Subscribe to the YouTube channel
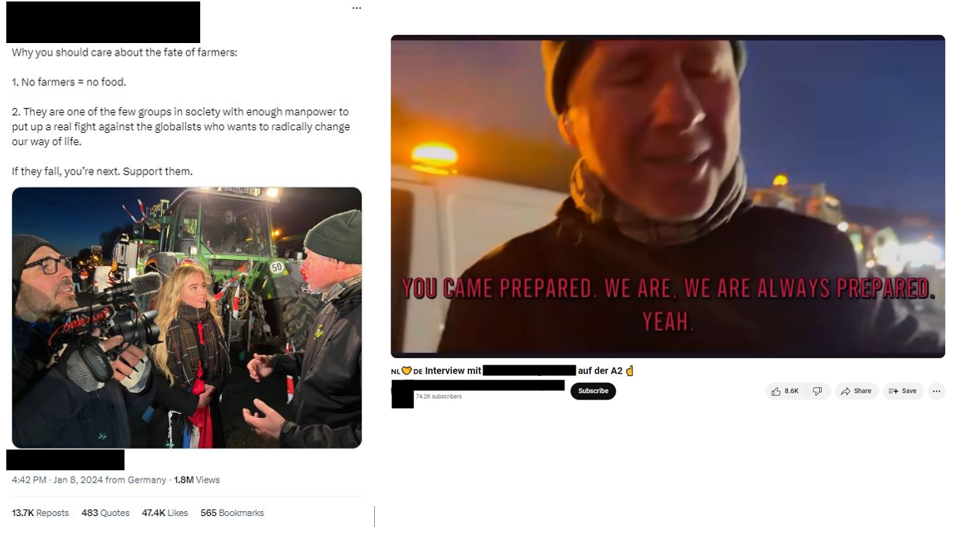 593,391
